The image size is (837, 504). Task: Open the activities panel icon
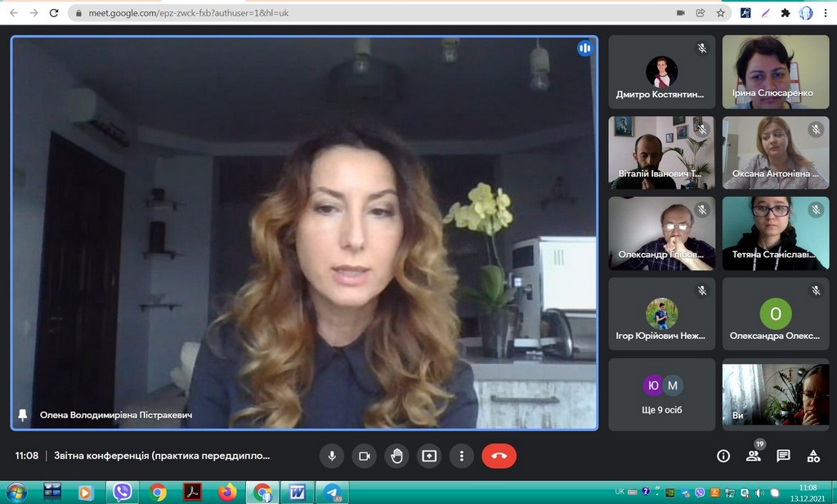[813, 456]
